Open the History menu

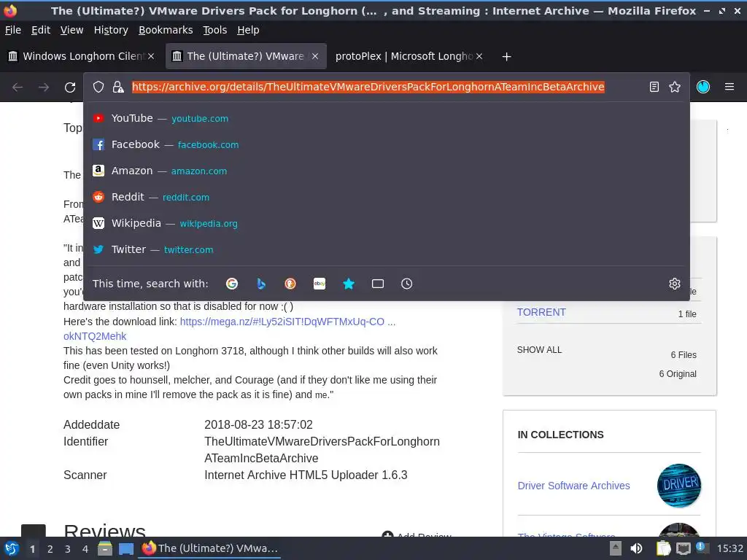(111, 30)
